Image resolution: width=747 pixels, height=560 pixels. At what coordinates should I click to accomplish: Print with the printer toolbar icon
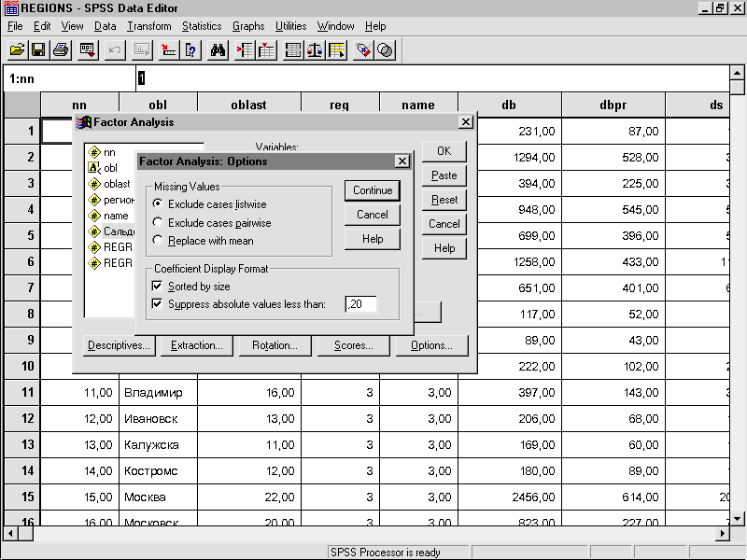(61, 50)
